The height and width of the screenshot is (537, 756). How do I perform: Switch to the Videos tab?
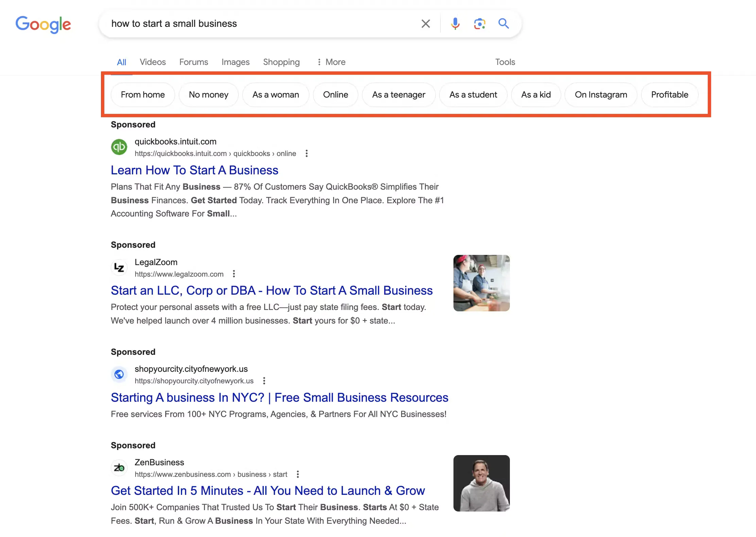[153, 62]
